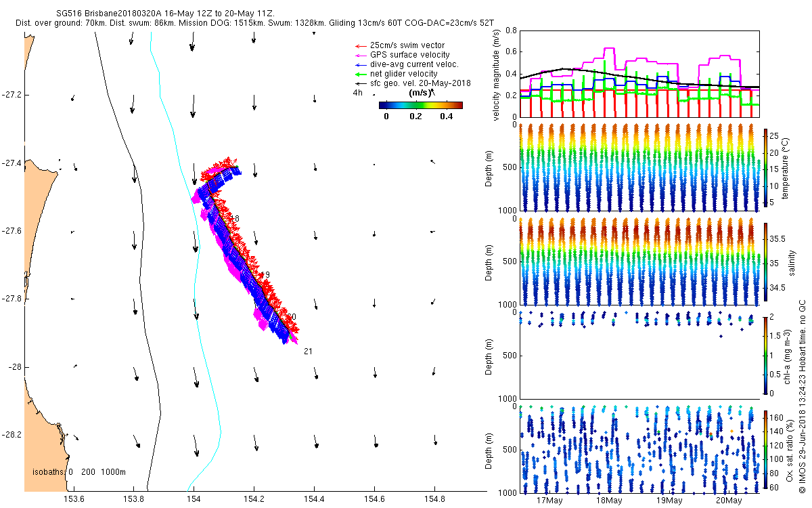
Task: Click the "18May" date tick label
Action: point(609,501)
